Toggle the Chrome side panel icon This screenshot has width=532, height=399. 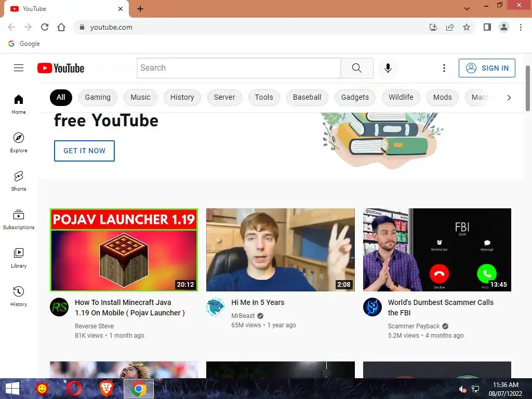(487, 27)
